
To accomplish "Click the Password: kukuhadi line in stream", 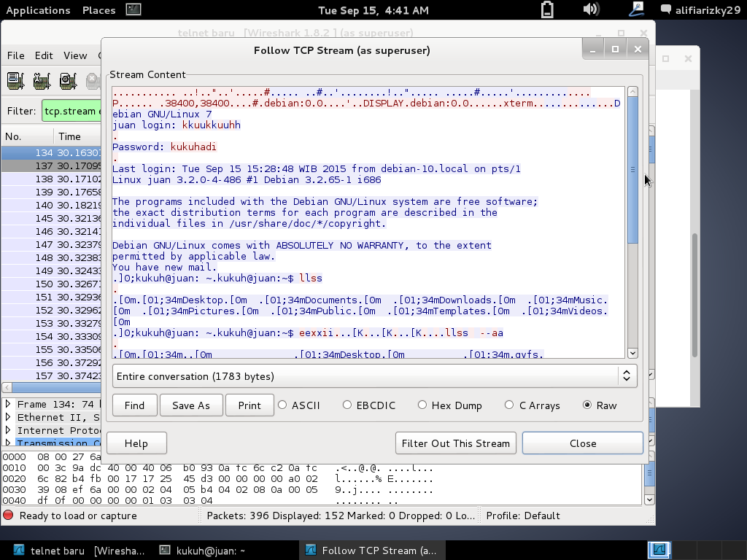I will click(x=164, y=147).
